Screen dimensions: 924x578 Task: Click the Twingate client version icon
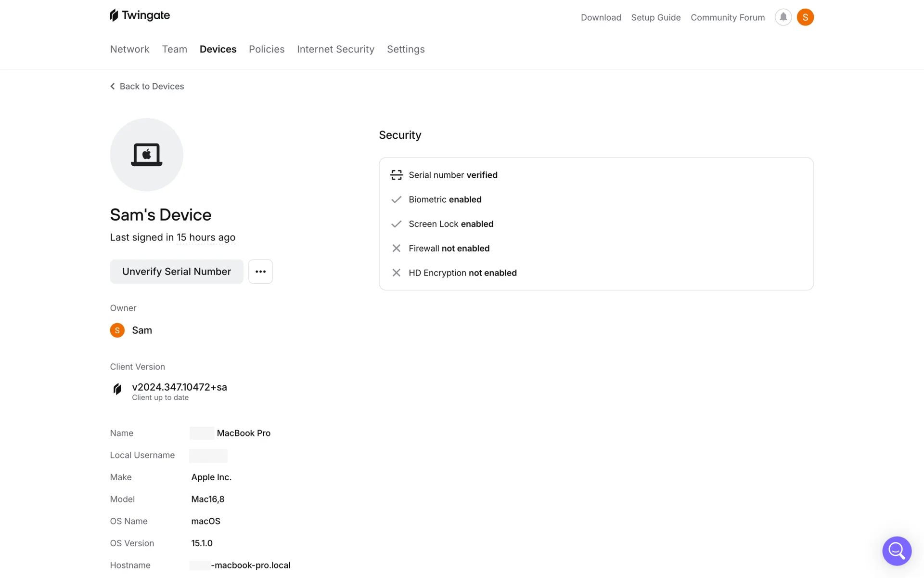[x=117, y=389]
